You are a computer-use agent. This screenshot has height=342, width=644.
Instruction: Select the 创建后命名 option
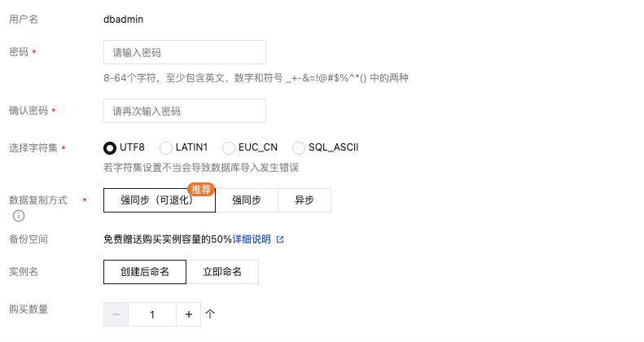coord(145,272)
